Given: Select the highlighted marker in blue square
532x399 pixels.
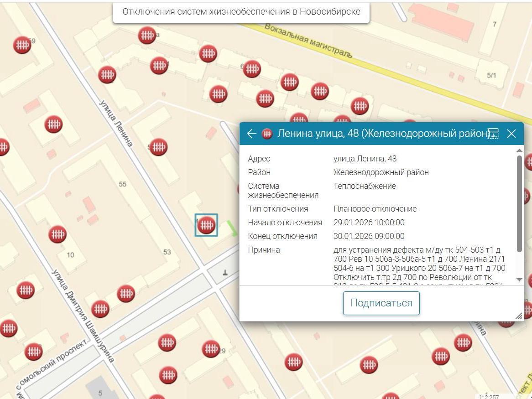Looking at the screenshot, I should 206,225.
